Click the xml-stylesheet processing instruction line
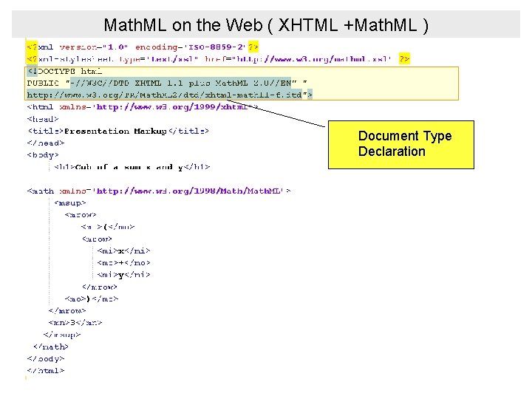Image resolution: width=532 pixels, height=399 pixels. click(218, 59)
